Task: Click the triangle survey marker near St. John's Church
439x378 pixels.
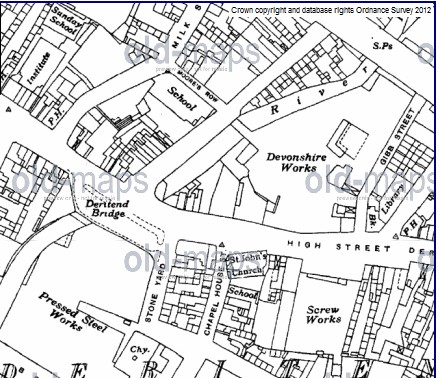Action: click(x=222, y=244)
